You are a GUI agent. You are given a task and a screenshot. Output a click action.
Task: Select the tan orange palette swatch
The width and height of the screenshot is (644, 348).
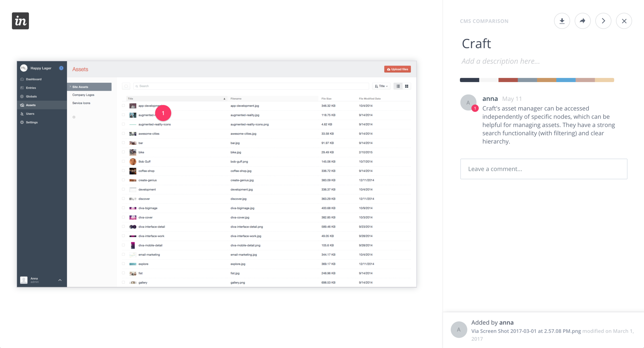(x=547, y=80)
